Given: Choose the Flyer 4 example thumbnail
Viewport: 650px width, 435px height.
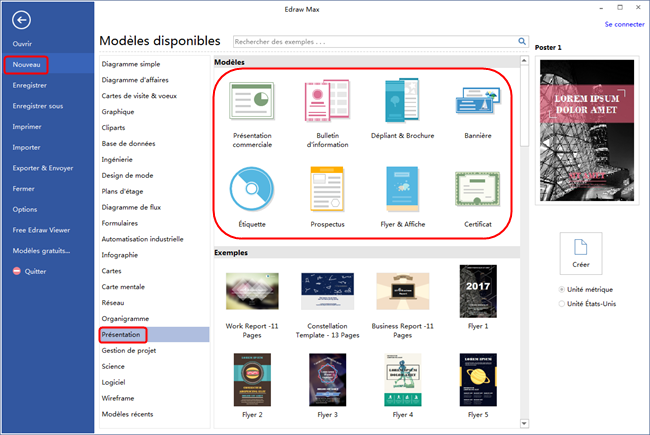Looking at the screenshot, I should point(403,380).
